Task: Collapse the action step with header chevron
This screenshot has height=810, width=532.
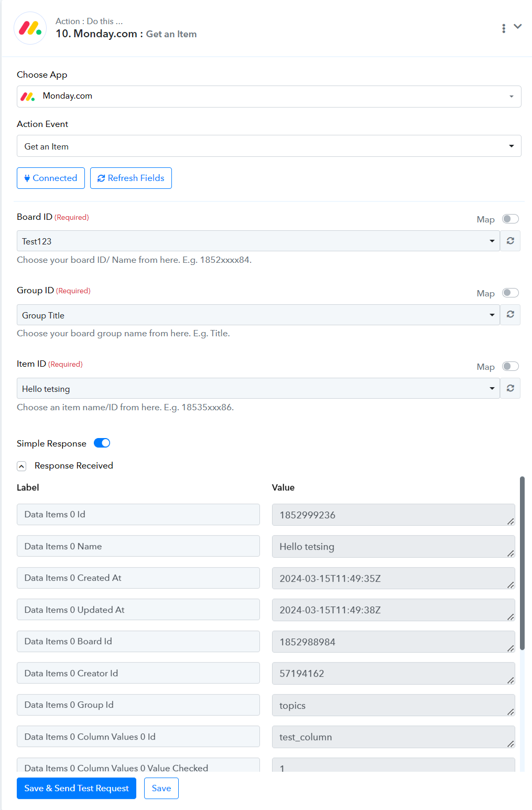Action: click(518, 26)
